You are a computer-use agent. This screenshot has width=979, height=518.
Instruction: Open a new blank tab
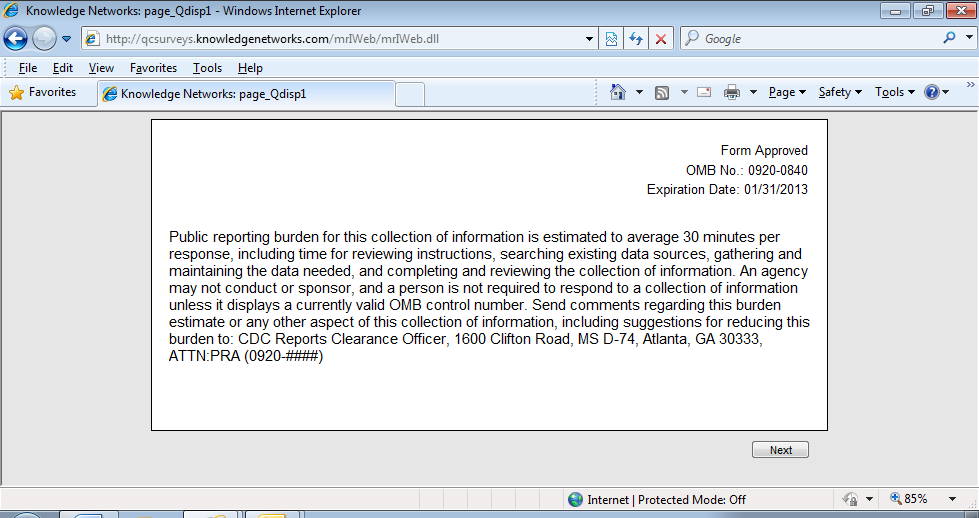tap(410, 94)
